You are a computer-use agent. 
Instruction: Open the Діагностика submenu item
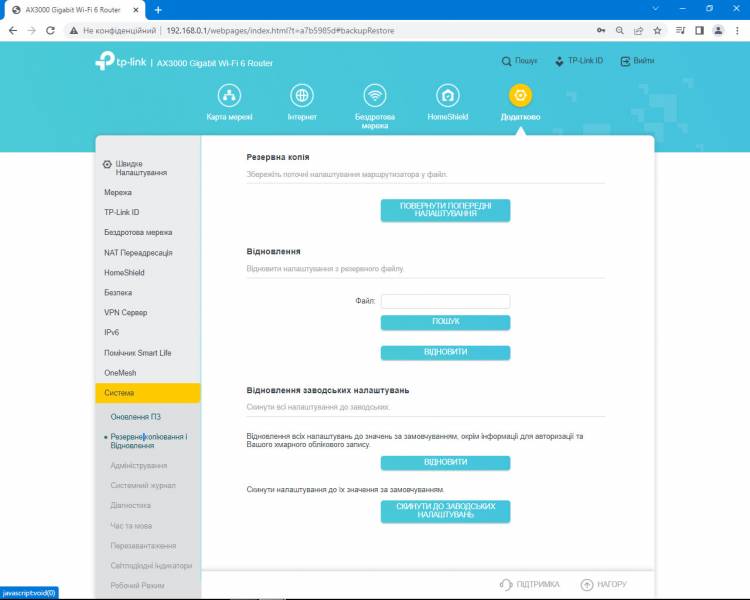tap(131, 505)
